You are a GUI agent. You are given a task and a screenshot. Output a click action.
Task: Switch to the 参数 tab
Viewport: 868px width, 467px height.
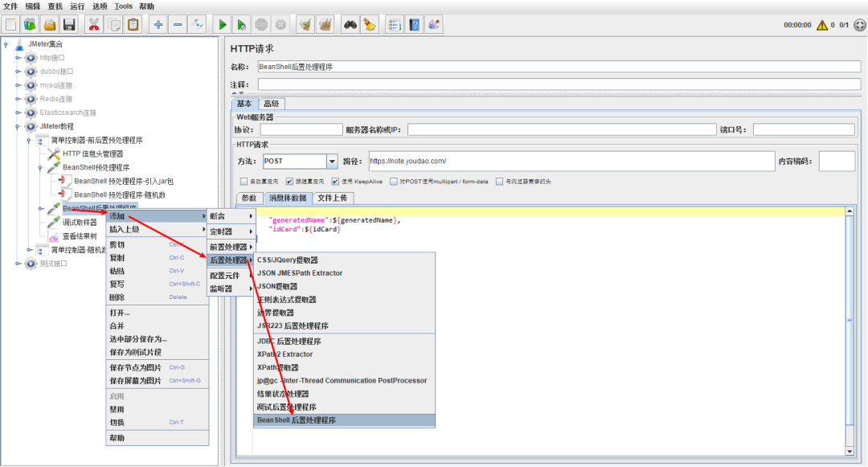249,198
